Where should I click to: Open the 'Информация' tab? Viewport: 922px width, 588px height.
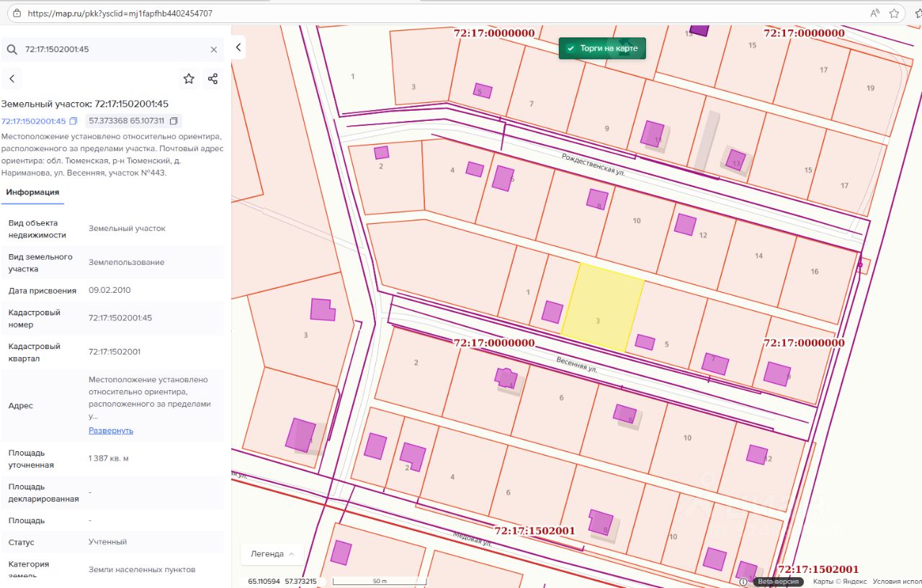tap(32, 192)
